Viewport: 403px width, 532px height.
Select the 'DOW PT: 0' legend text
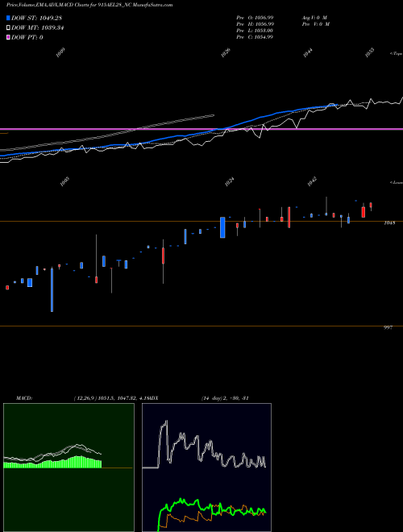click(27, 37)
